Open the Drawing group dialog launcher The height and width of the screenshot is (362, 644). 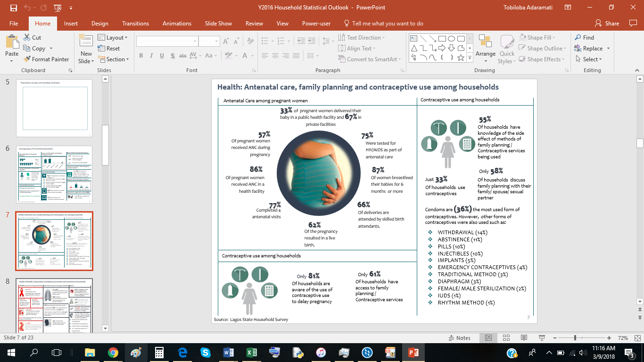(x=565, y=70)
